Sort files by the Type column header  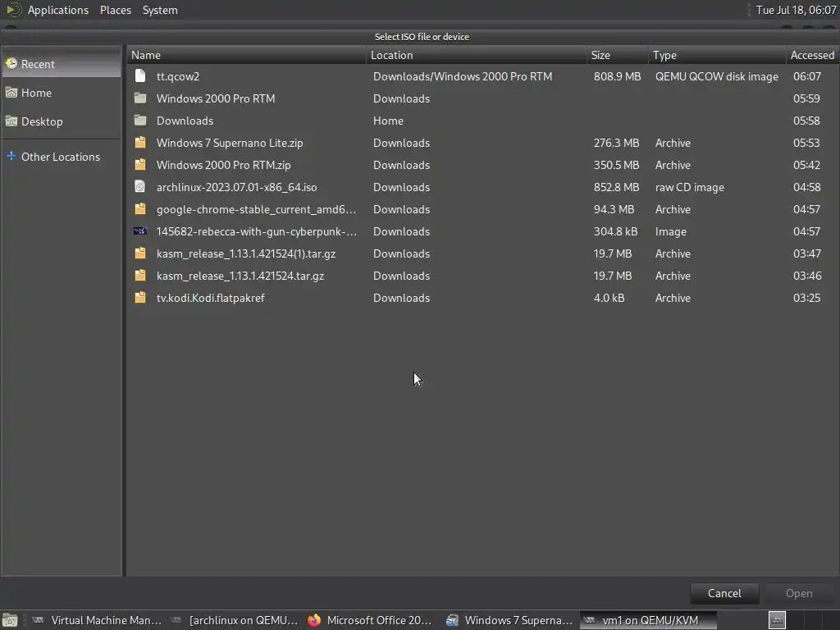[x=717, y=55]
